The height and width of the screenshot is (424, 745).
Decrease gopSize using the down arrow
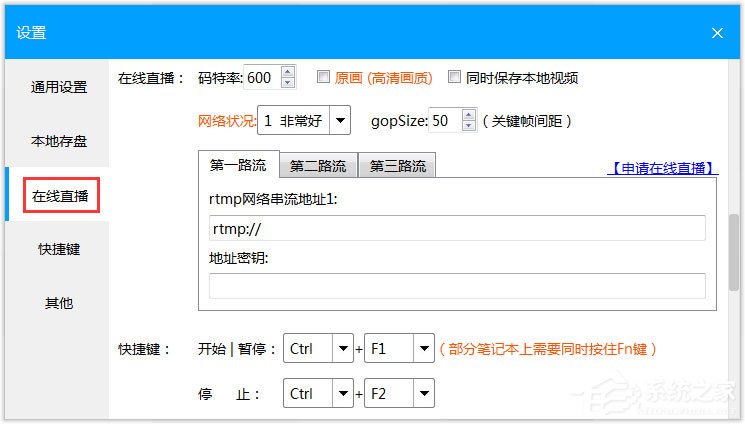pos(469,126)
